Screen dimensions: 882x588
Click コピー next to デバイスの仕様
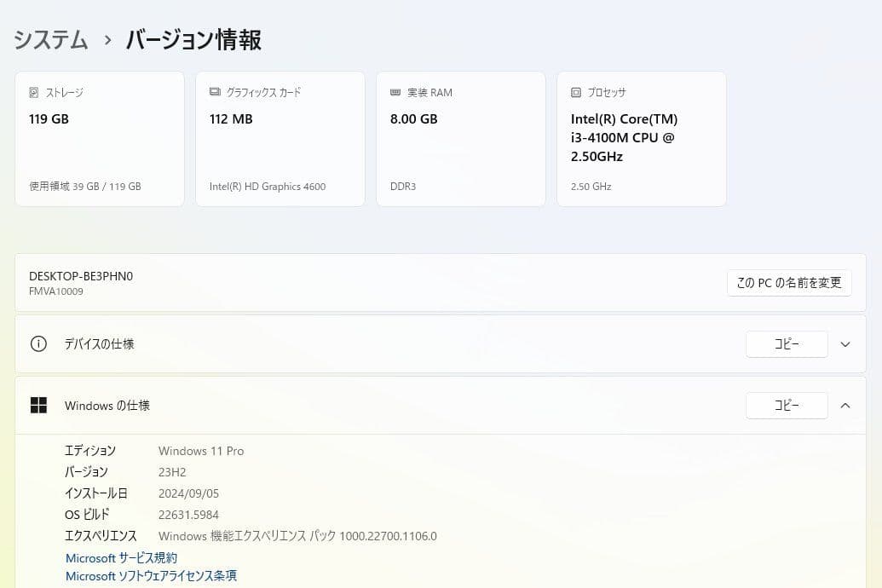coord(786,343)
